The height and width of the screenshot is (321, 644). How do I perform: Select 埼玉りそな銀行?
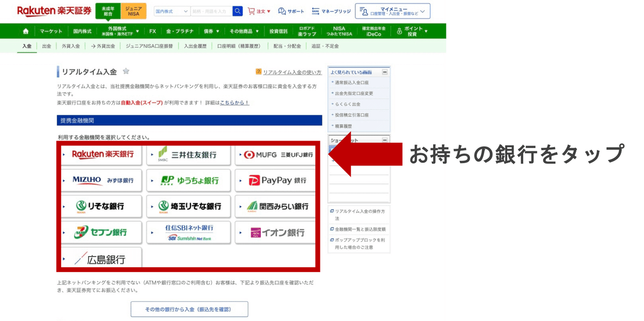point(188,206)
